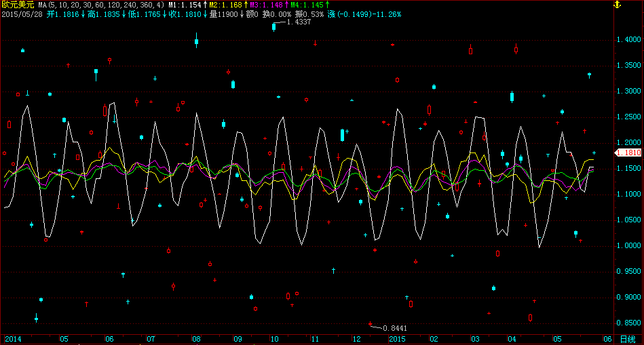Click the 量11900 volume readout
The height and width of the screenshot is (345, 644).
[x=222, y=14]
